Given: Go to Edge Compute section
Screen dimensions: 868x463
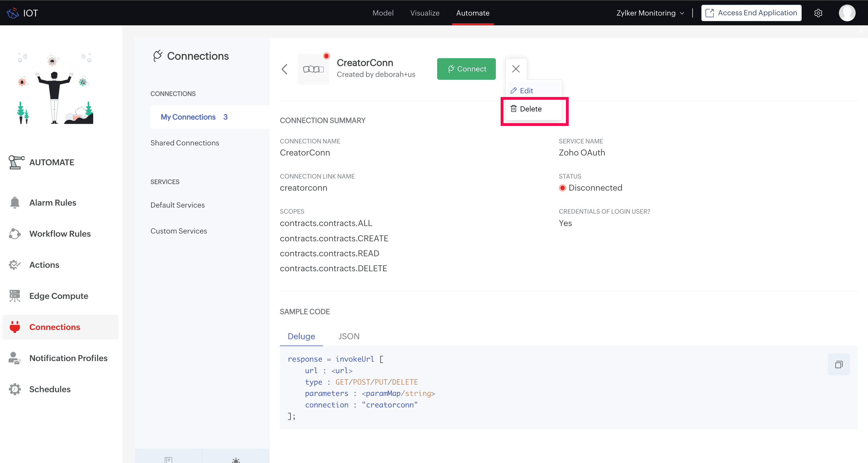Looking at the screenshot, I should point(59,296).
